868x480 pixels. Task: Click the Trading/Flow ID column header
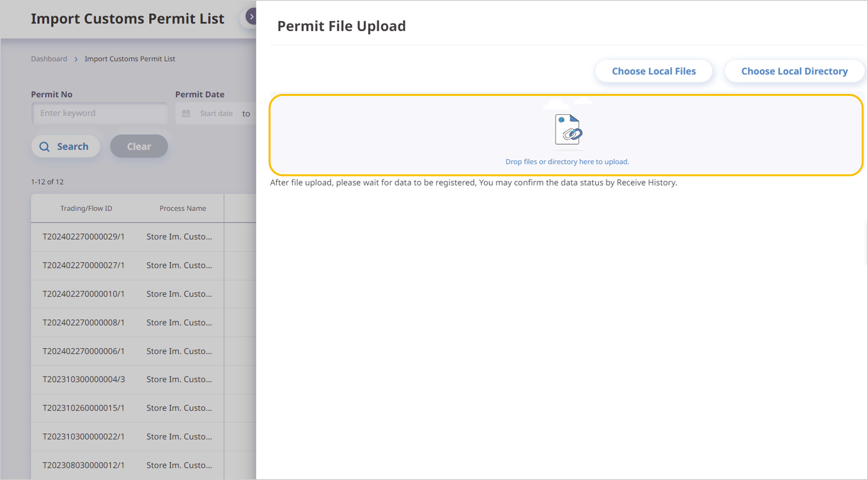(86, 208)
